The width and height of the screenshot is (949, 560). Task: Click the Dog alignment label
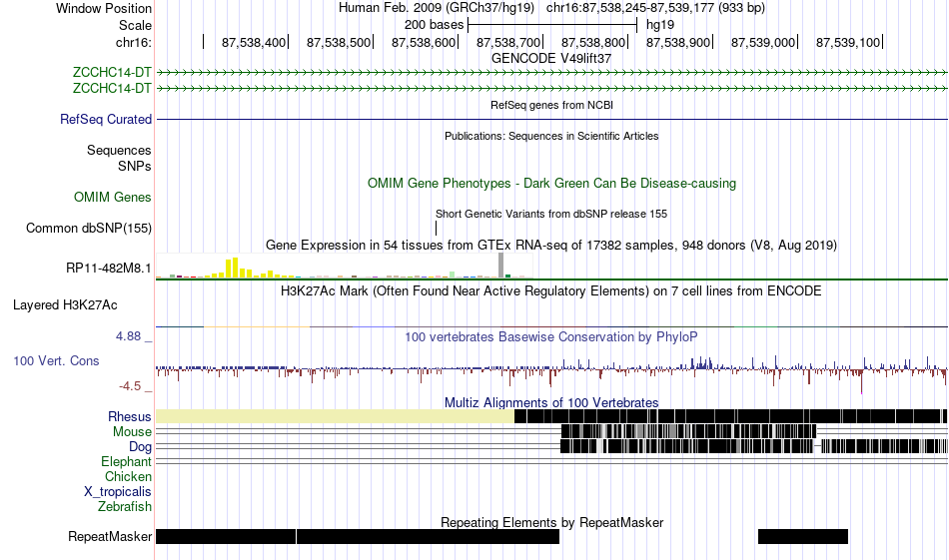pos(140,447)
